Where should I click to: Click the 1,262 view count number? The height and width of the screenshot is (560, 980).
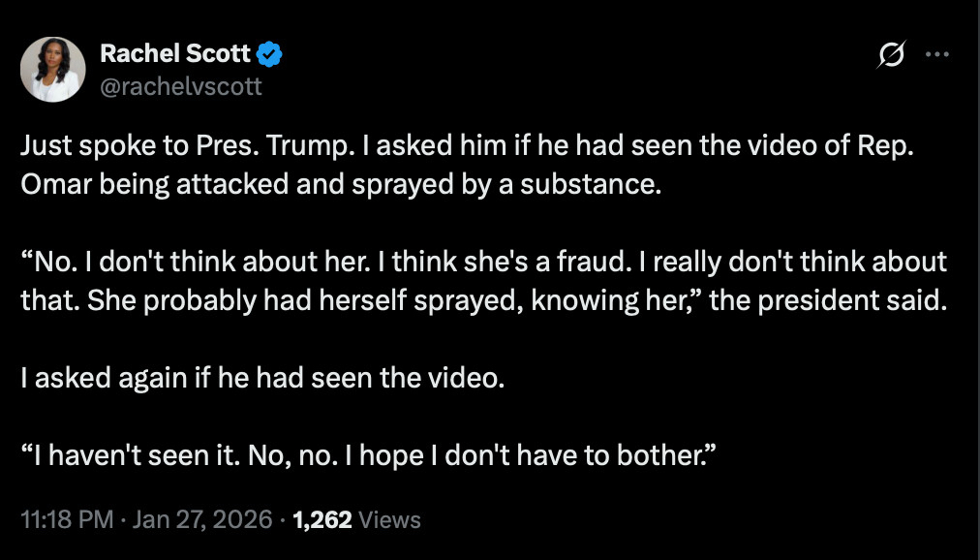point(322,520)
